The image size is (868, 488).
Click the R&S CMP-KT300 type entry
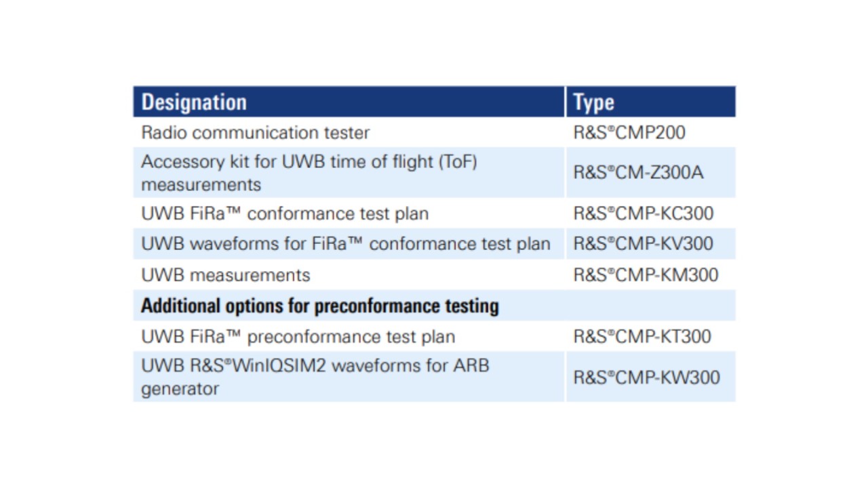[x=642, y=336]
